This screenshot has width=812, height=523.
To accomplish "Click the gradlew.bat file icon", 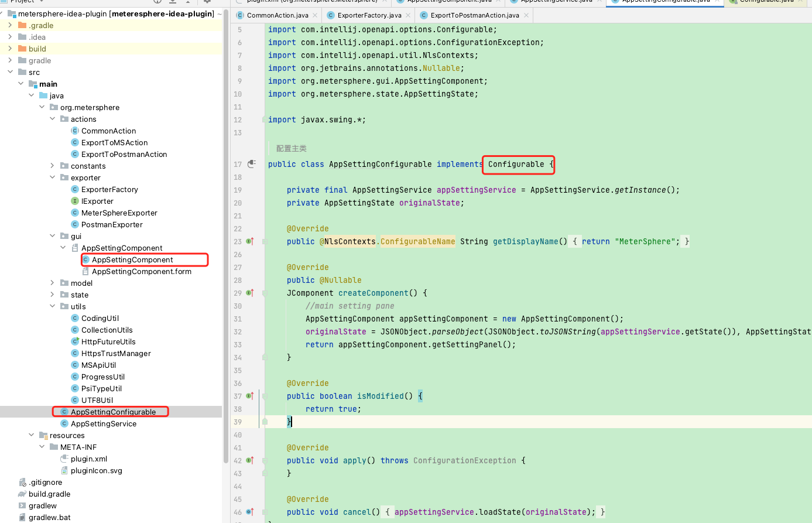I will [22, 517].
